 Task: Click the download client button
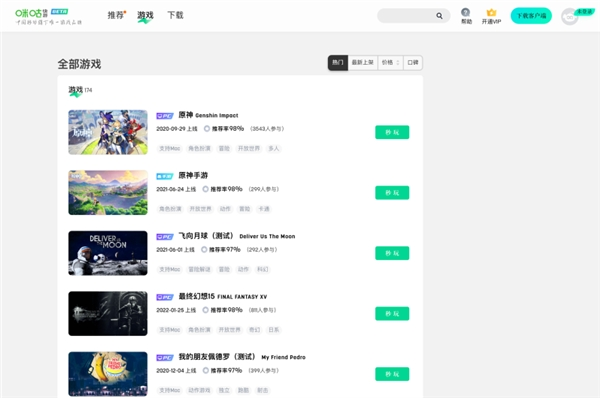531,16
